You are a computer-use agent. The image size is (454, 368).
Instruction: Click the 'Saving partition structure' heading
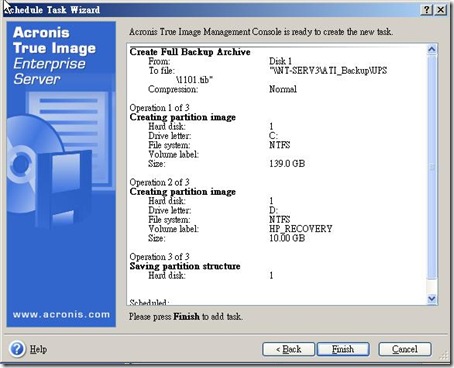[185, 266]
